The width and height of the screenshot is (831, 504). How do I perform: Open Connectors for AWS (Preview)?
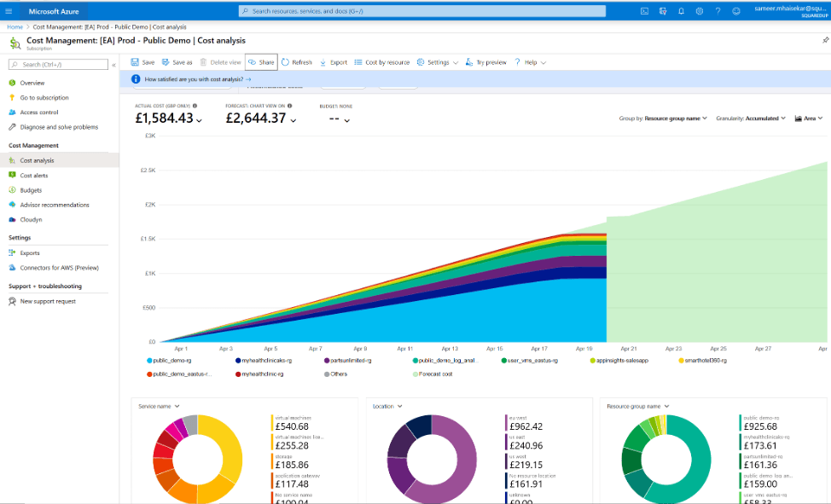(x=60, y=268)
